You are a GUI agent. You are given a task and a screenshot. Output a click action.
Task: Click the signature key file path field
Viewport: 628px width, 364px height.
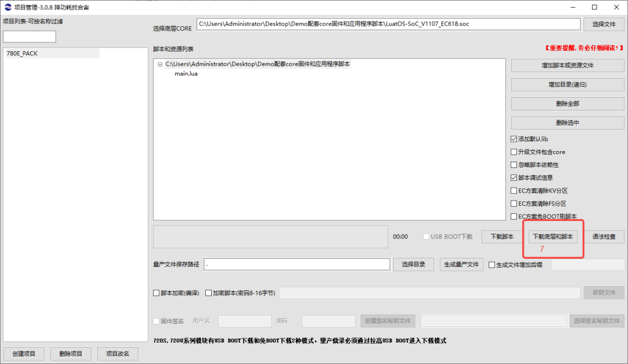[494, 321]
